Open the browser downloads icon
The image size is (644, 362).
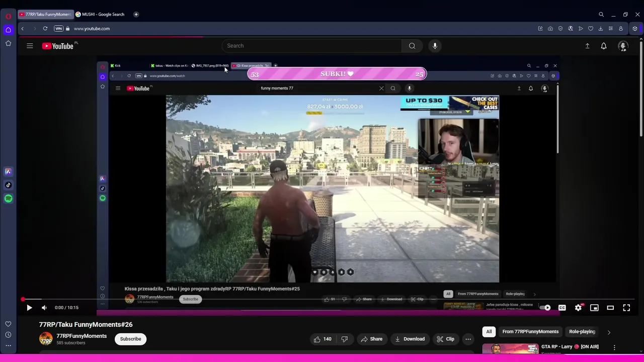pos(601,29)
